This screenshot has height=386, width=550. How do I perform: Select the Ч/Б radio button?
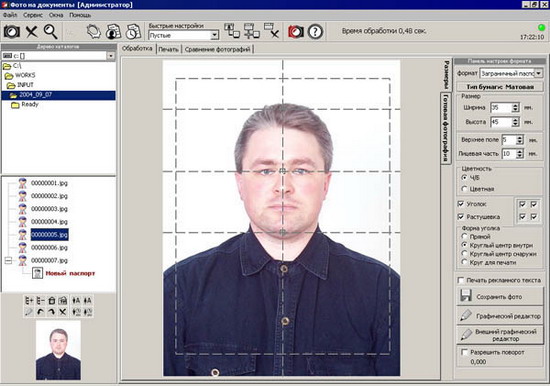464,178
